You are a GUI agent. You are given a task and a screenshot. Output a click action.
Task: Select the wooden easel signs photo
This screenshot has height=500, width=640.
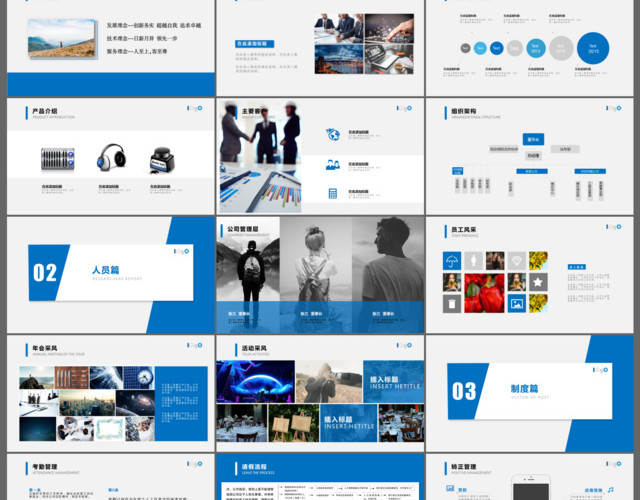293,423
